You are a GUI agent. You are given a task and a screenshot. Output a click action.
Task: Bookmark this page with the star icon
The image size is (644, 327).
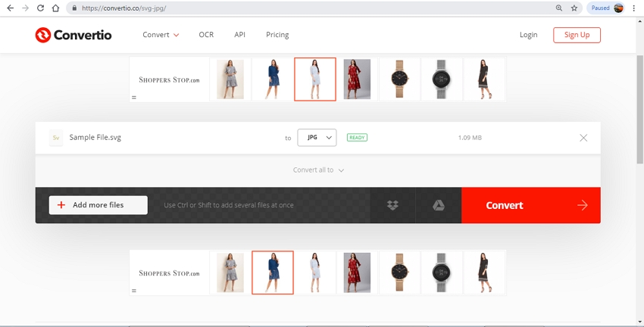tap(574, 8)
